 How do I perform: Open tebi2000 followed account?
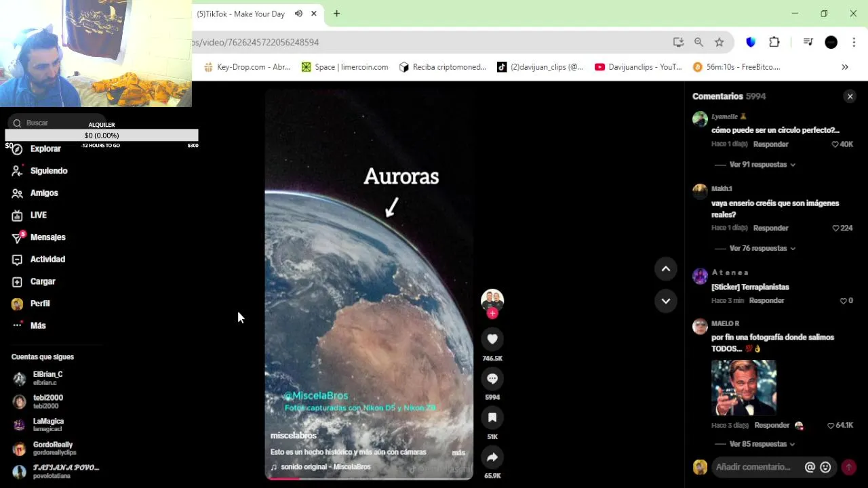(x=47, y=401)
